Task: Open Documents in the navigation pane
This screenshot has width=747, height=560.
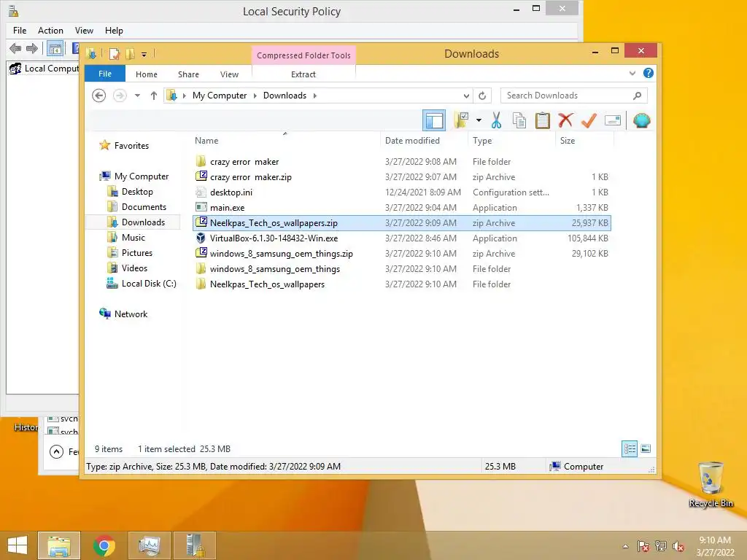Action: [136, 206]
